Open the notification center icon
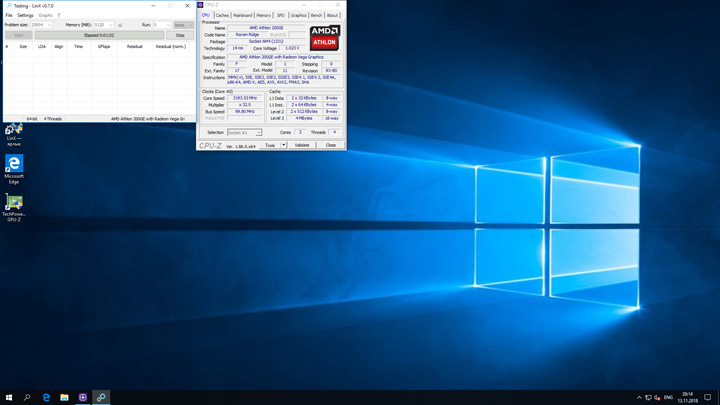Screen dimensions: 720x405 click(708, 397)
